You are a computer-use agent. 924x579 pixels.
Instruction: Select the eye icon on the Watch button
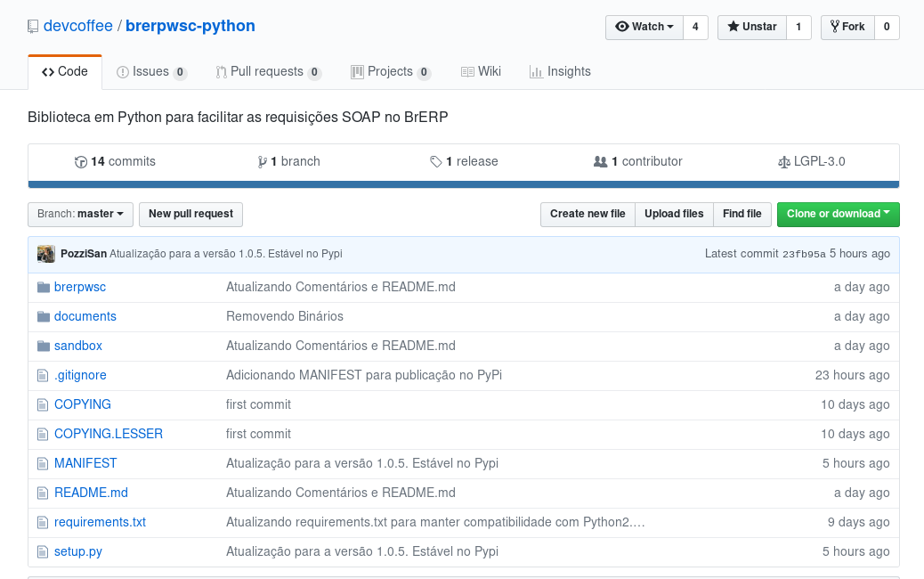point(623,27)
